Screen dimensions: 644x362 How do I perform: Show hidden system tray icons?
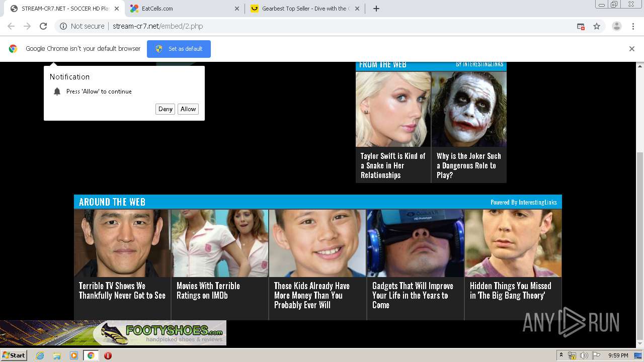[x=561, y=355]
